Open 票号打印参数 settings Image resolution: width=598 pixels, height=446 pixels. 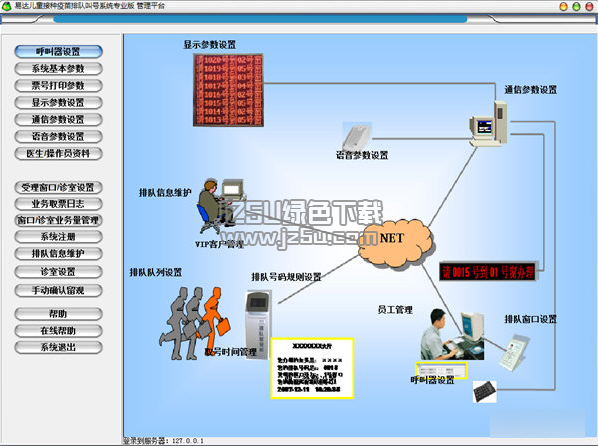[x=58, y=85]
